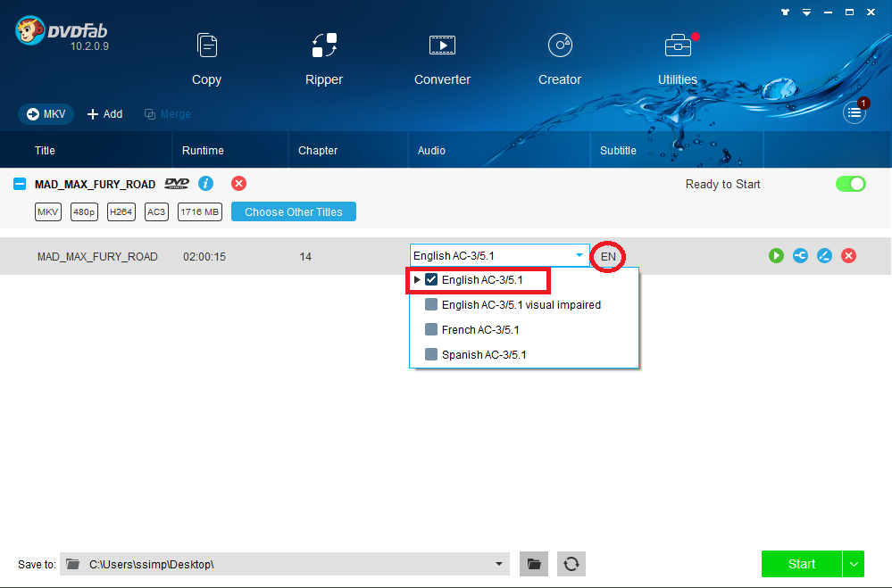Screen dimensions: 892x588
Task: Open the EN subtitle selector
Action: pos(608,256)
